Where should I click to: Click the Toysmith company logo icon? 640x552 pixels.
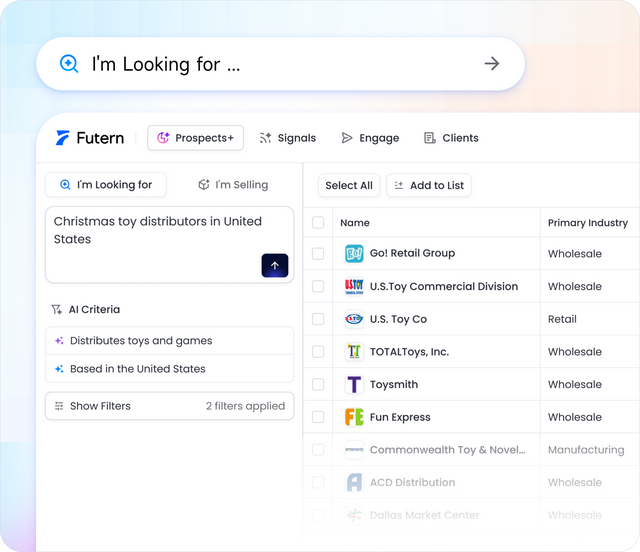pos(354,384)
